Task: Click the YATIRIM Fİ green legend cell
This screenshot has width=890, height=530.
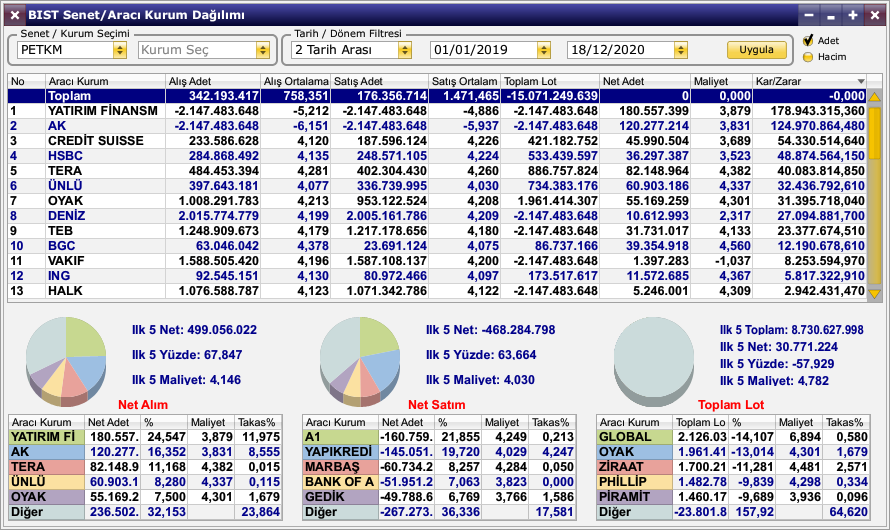Action: (x=47, y=437)
